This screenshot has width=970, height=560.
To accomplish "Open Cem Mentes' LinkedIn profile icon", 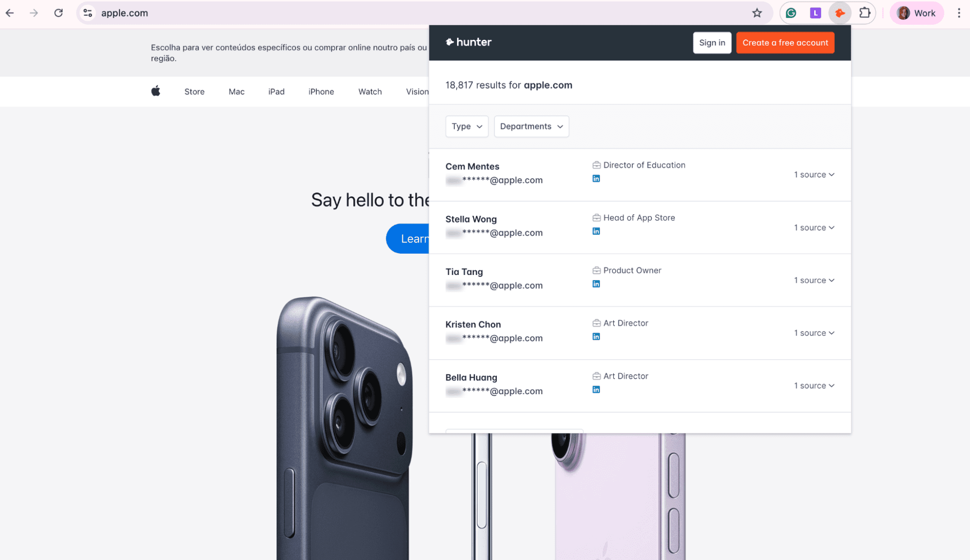I will (596, 178).
